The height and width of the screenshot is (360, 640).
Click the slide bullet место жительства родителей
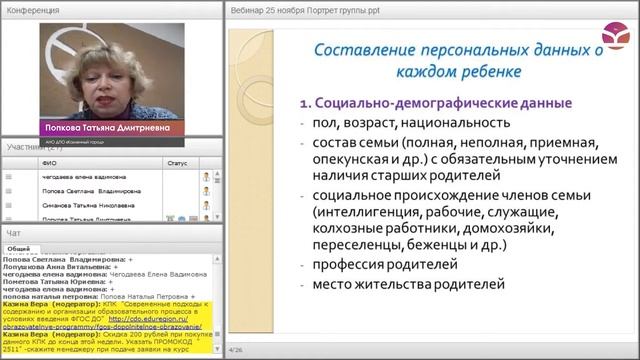click(409, 284)
